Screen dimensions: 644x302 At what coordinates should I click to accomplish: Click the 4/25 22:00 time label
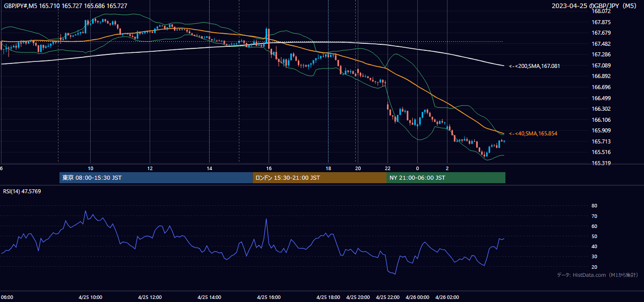click(388, 297)
